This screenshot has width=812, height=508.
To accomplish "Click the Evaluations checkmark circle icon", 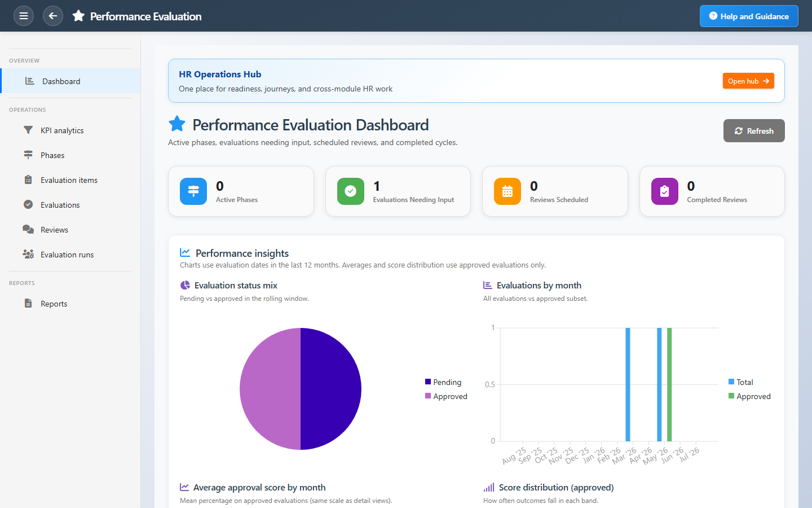I will click(x=28, y=204).
